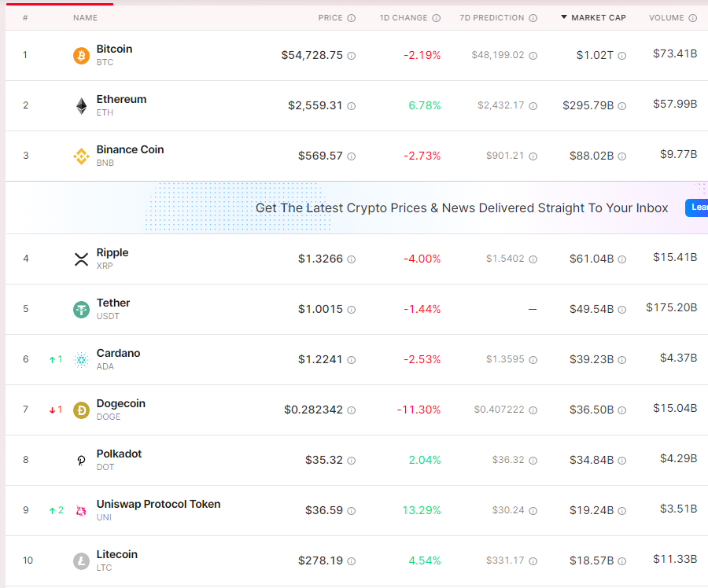Click info icon next to Ethereum price $2,559.31
Viewport: 708px width, 588px height.
pos(352,106)
